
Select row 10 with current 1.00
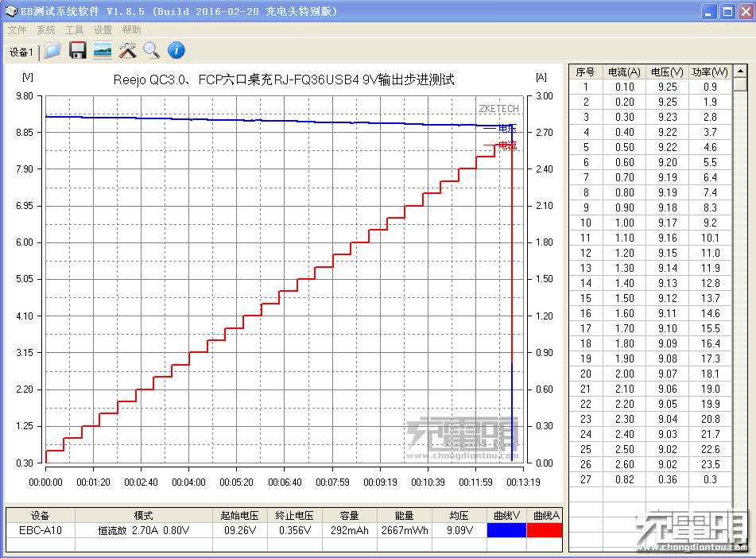(650, 223)
